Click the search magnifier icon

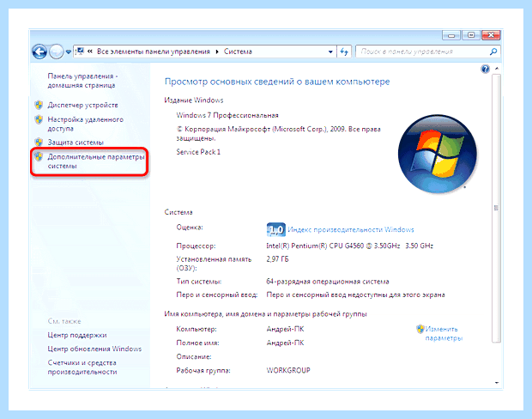(x=493, y=52)
